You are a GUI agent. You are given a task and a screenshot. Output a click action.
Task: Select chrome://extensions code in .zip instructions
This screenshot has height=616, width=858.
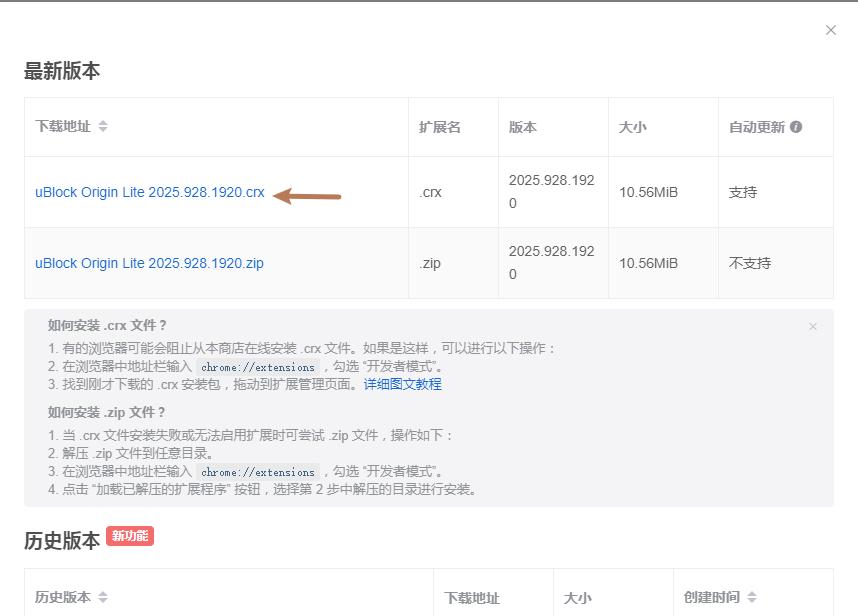pos(258,472)
